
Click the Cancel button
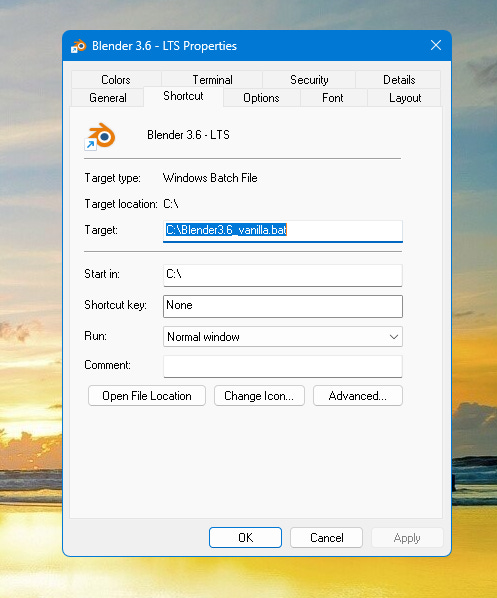(x=327, y=537)
